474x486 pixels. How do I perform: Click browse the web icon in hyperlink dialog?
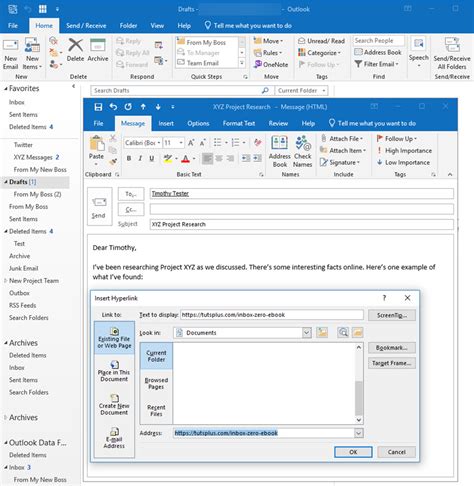(x=343, y=332)
